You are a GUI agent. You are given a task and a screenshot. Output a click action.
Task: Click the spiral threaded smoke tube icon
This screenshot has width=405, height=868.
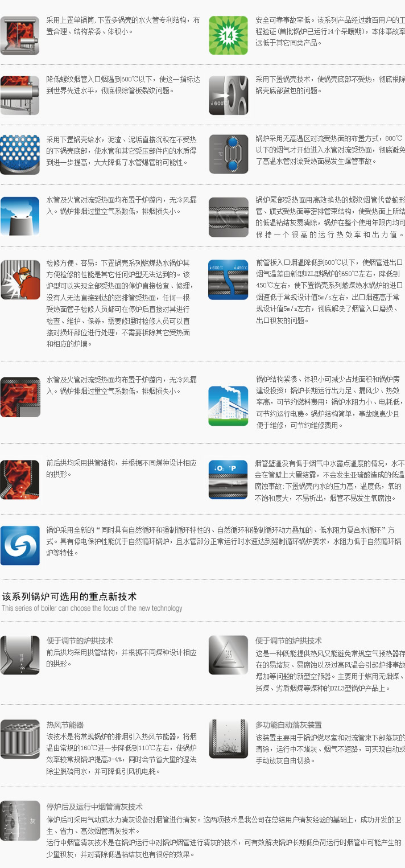click(228, 216)
